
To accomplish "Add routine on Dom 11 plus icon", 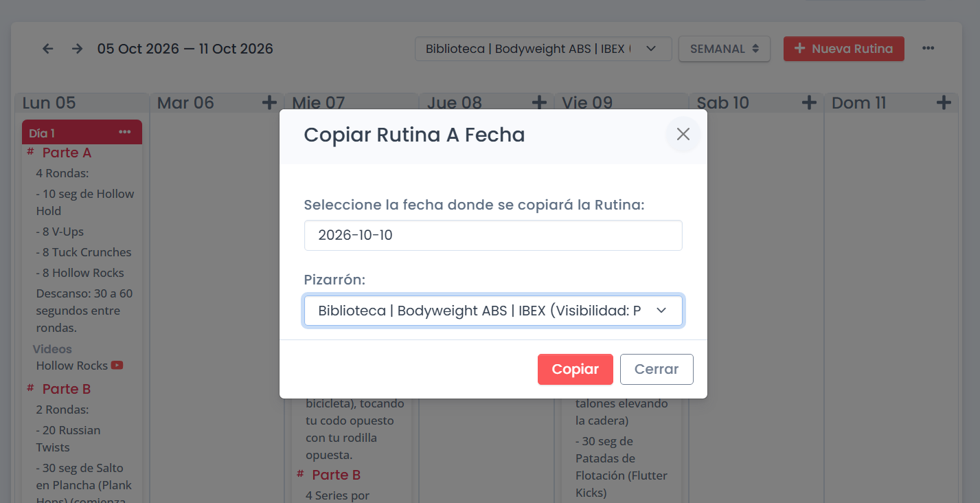I will point(944,103).
